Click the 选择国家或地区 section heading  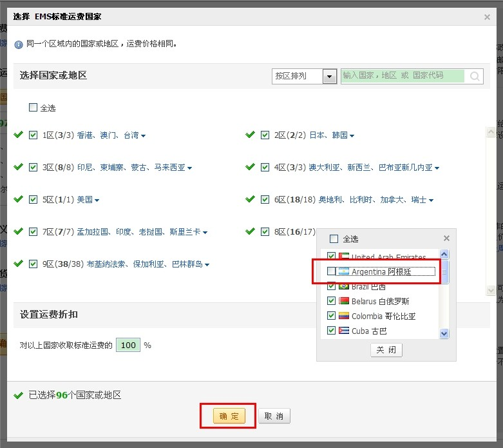point(53,75)
